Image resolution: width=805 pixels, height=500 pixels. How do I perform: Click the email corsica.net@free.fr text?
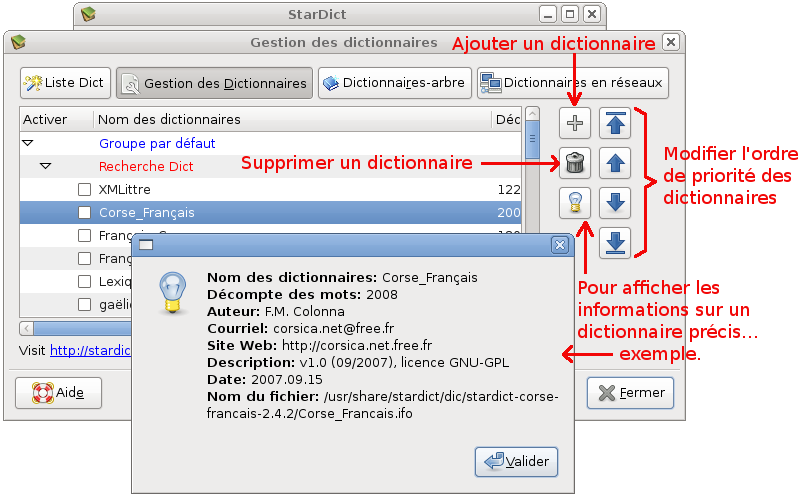click(x=334, y=329)
